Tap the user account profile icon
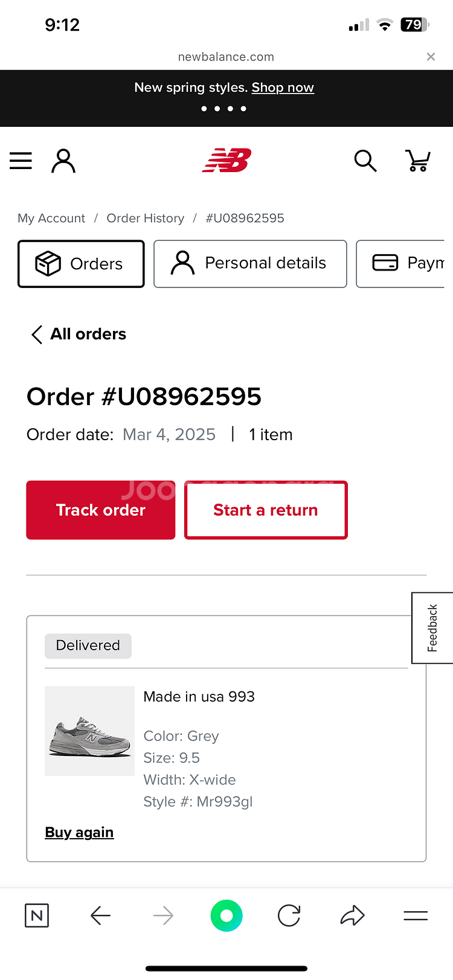The height and width of the screenshot is (980, 453). [x=63, y=161]
